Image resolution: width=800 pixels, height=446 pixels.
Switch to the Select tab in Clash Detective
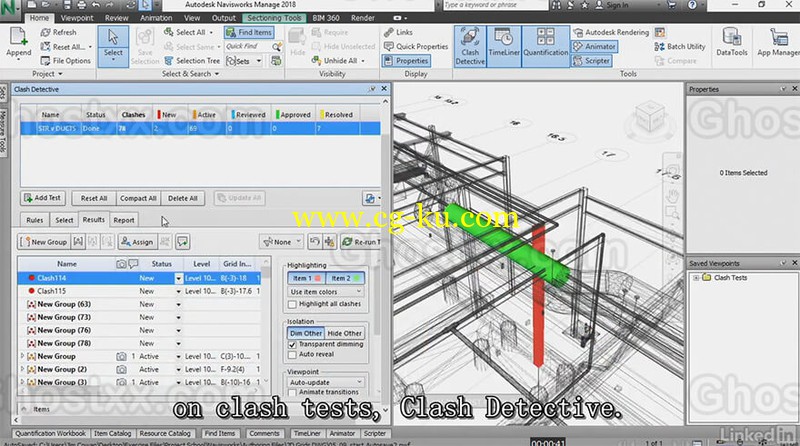[64, 220]
